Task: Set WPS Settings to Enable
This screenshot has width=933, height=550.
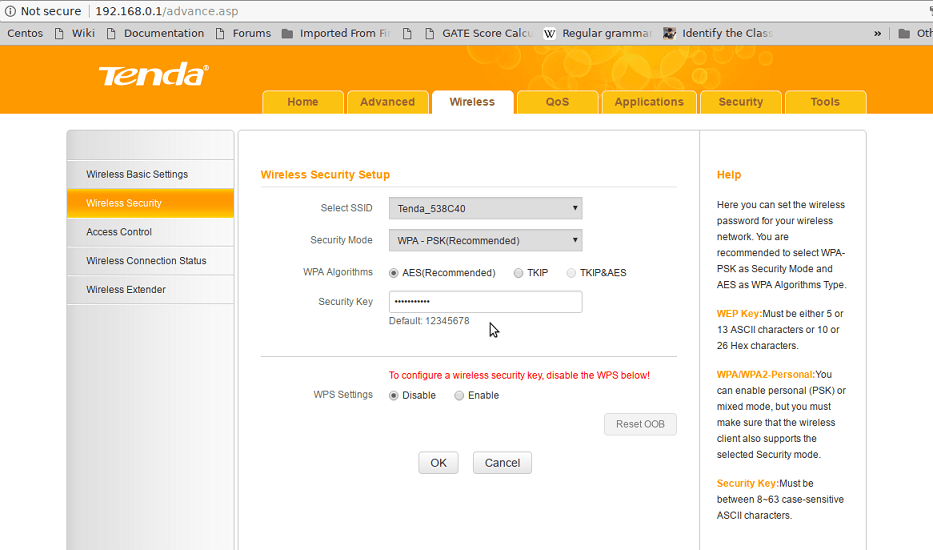Action: (x=459, y=395)
